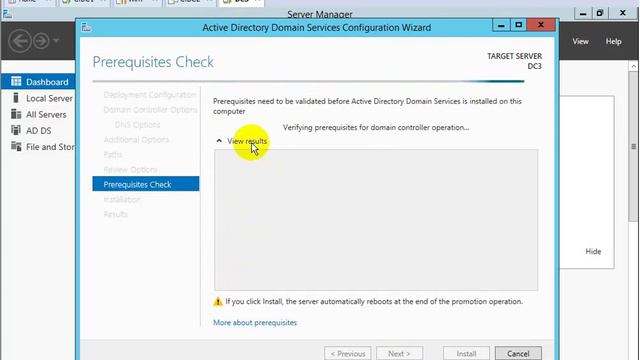This screenshot has width=640, height=360.
Task: Open navigation history dropdown arrow
Action: 56,41
